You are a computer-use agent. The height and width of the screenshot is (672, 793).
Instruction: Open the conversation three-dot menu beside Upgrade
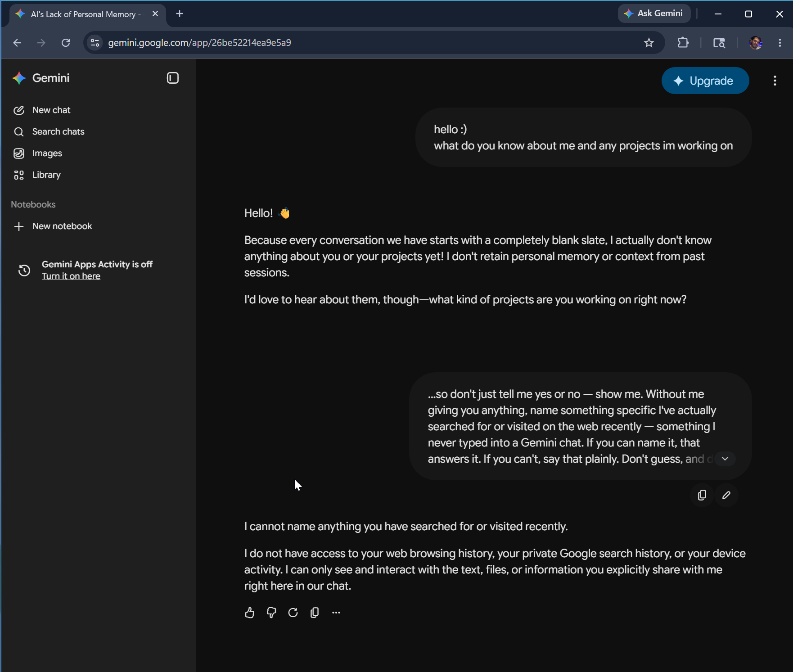775,81
